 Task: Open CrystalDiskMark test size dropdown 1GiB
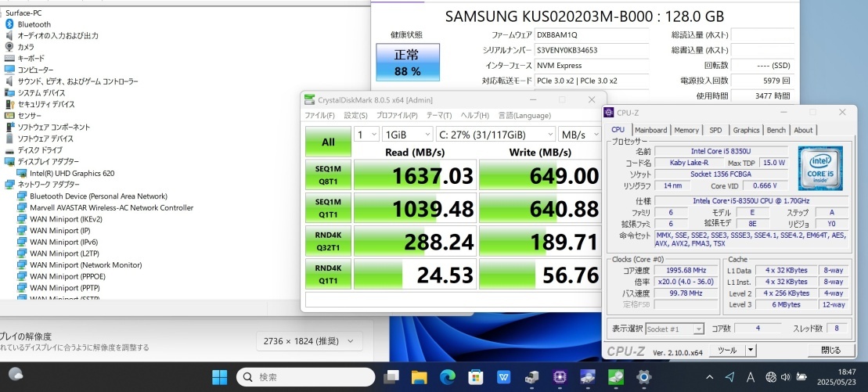coord(408,134)
